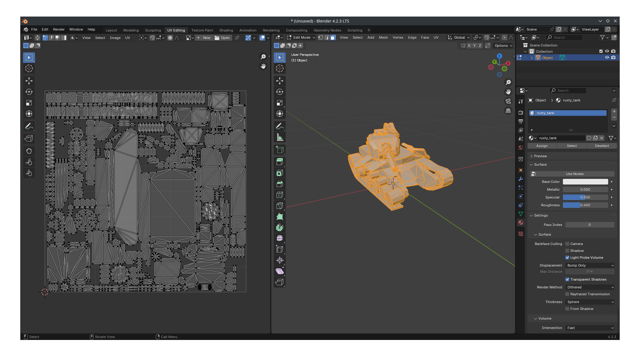This screenshot has height=364, width=640.
Task: Open the Modifiers properties tab wrench icon
Action: tap(520, 179)
